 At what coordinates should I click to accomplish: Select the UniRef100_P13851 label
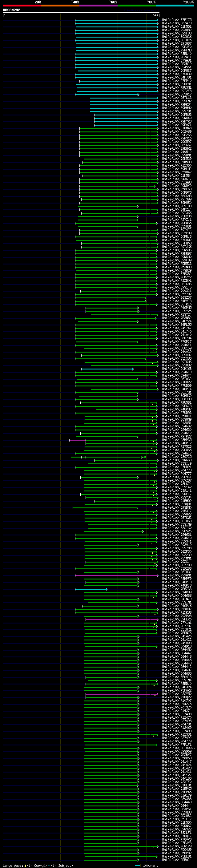point(176,423)
